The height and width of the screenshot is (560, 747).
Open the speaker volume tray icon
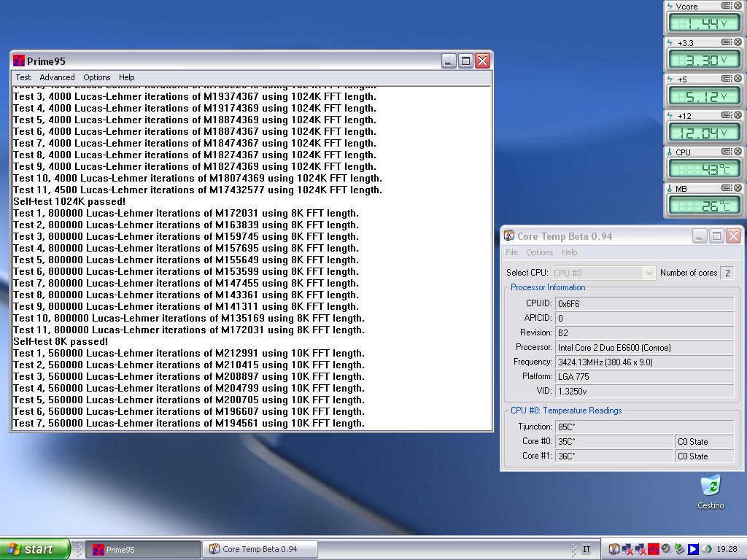666,550
